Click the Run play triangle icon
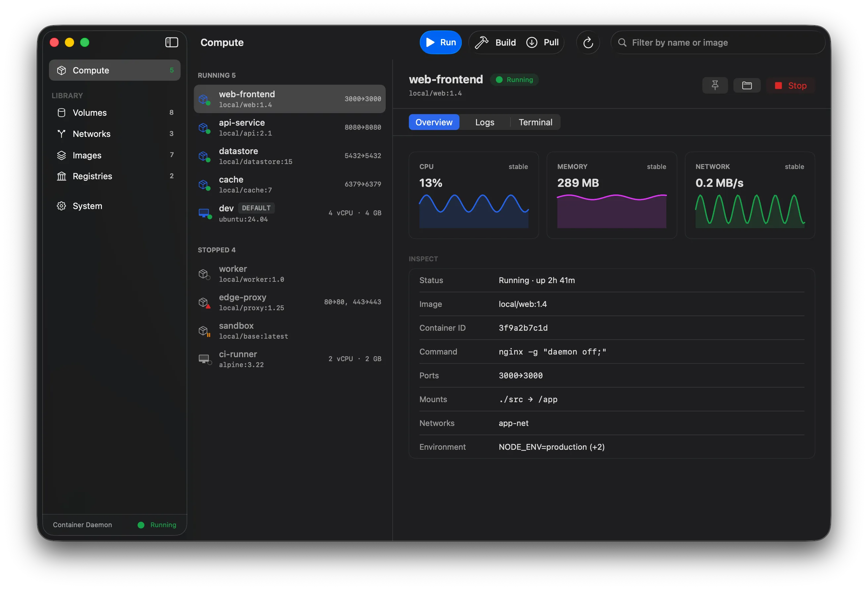 coord(430,42)
